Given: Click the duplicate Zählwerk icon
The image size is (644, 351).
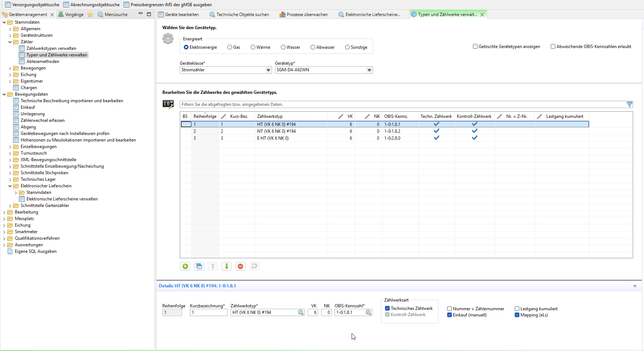Looking at the screenshot, I should click(x=199, y=266).
